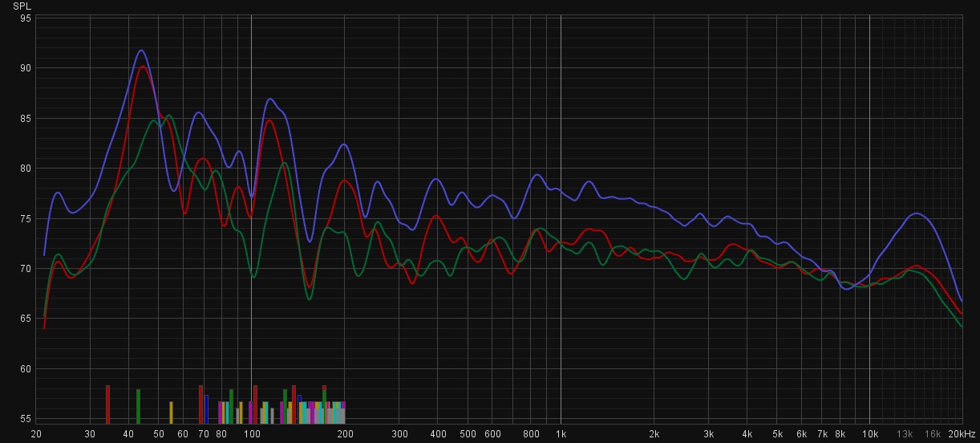Click the blue modal bar beside 70 Hz
Viewport: 980px width, 443px height.
206,409
